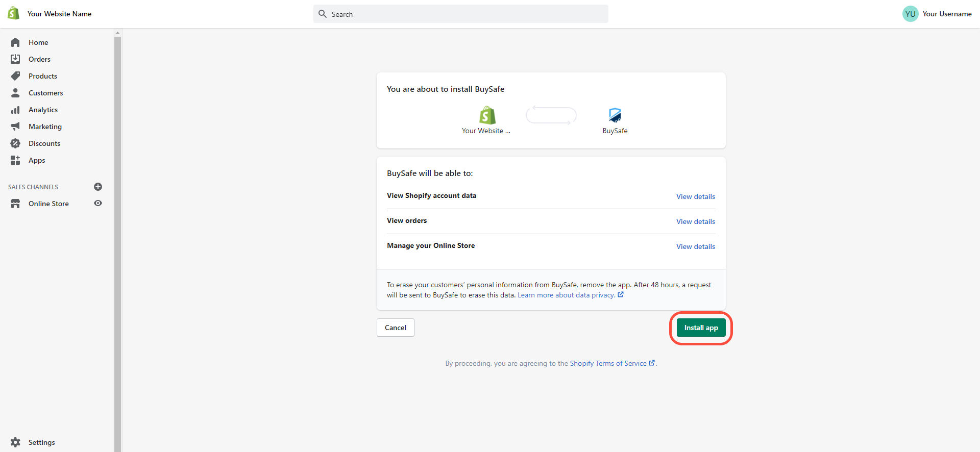The image size is (980, 452).
Task: Open Orders in the sidebar
Action: click(39, 59)
